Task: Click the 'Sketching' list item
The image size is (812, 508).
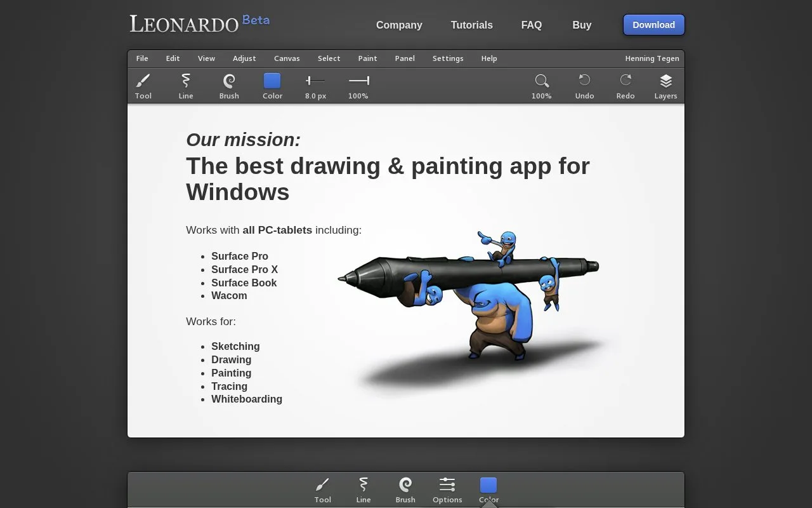Action: [x=235, y=346]
